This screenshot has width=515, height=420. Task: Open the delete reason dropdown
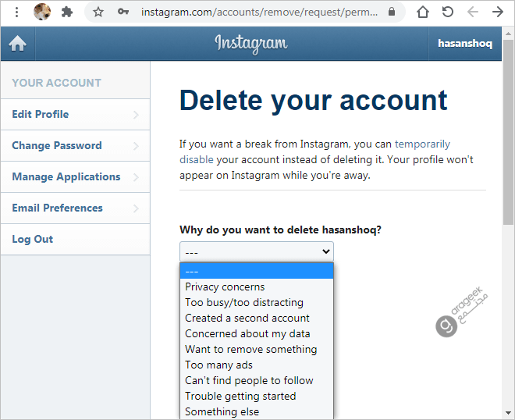(x=257, y=251)
